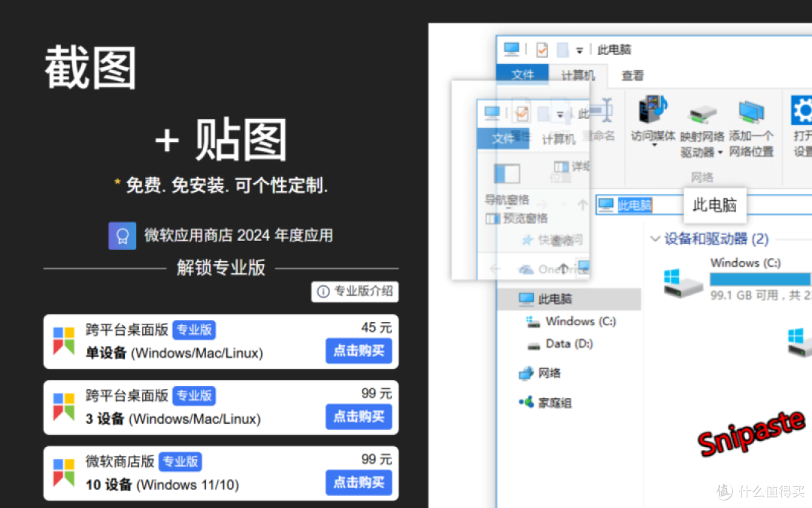Select Data (D:) in the navigation tree

coord(559,344)
